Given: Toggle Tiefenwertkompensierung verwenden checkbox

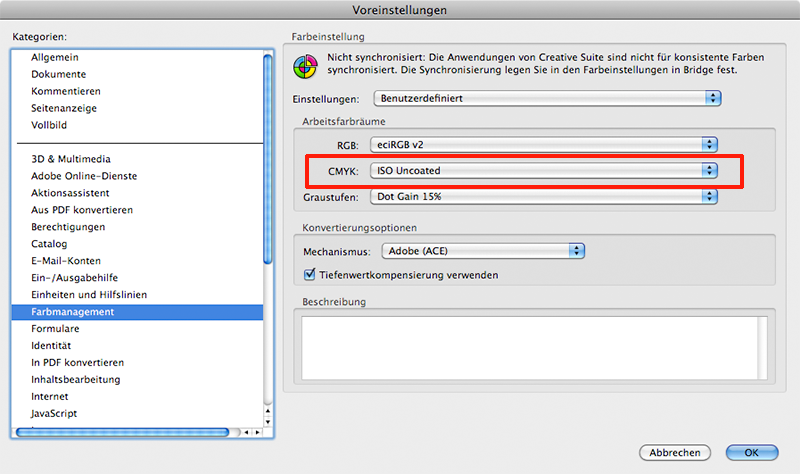Looking at the screenshot, I should [309, 275].
